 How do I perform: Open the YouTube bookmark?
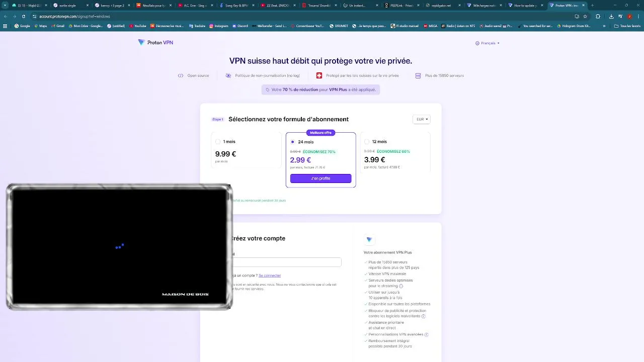tap(137, 26)
